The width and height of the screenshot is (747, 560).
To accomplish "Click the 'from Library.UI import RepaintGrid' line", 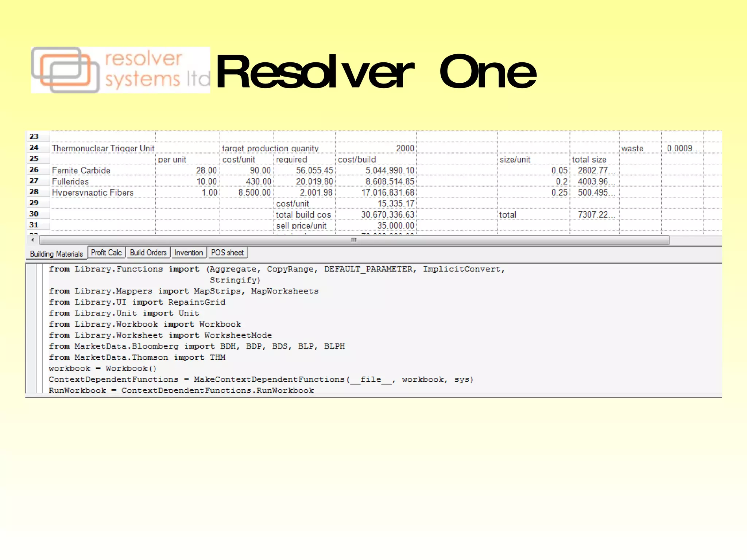I will (137, 302).
